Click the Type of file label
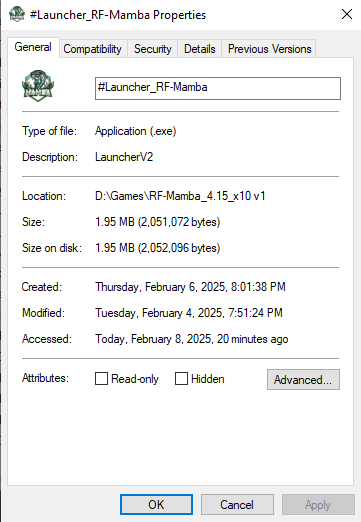This screenshot has width=361, height=522. coord(49,131)
